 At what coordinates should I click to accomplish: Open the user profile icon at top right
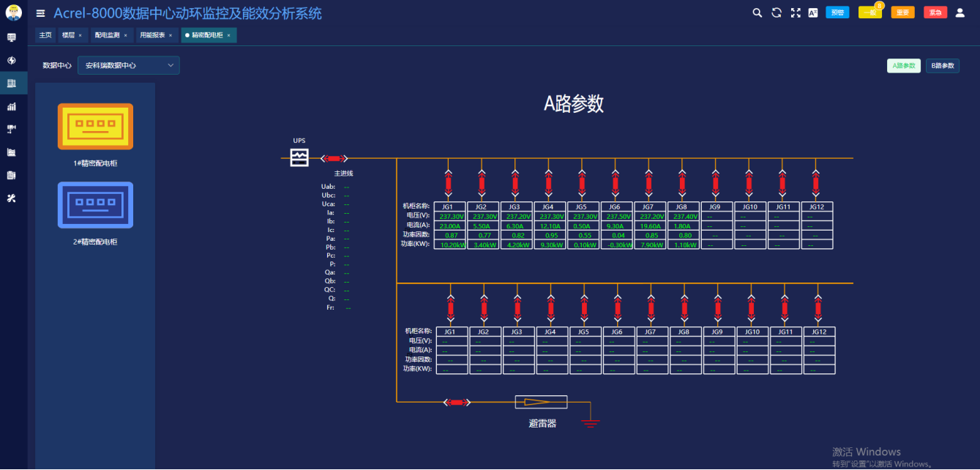960,12
